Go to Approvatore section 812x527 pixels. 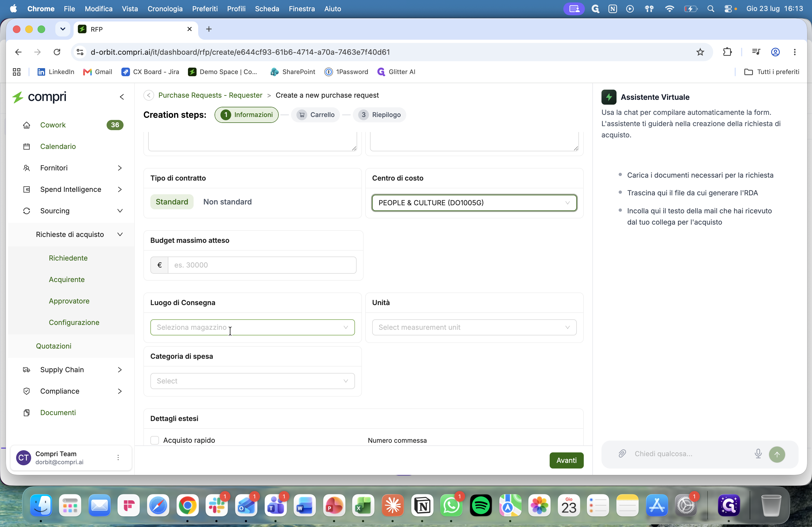pos(69,301)
